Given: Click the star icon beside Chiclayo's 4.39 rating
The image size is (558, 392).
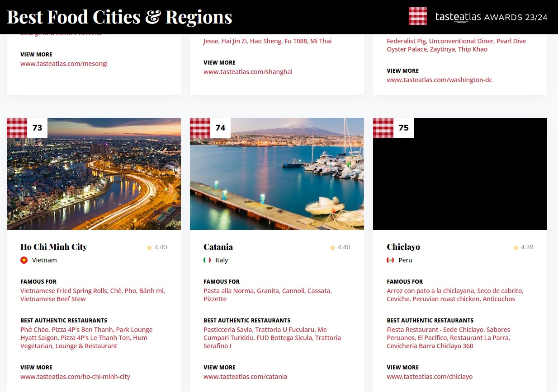Looking at the screenshot, I should click(515, 247).
